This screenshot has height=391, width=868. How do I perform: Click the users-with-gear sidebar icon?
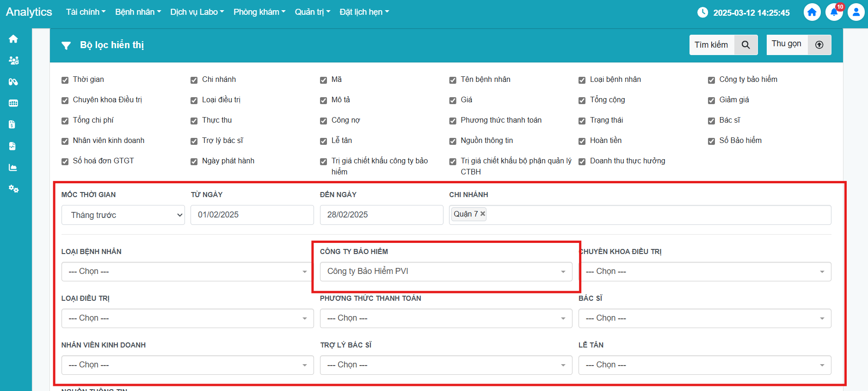pyautogui.click(x=13, y=61)
